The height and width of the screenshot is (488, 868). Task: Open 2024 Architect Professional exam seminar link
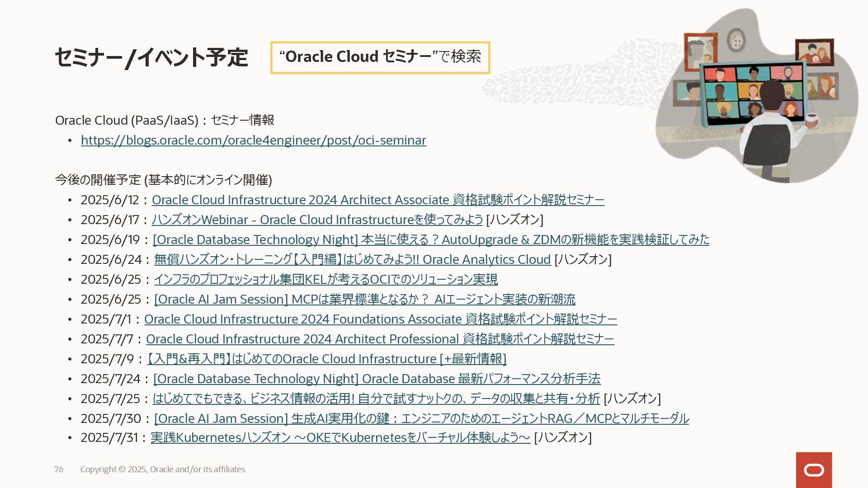tap(380, 339)
